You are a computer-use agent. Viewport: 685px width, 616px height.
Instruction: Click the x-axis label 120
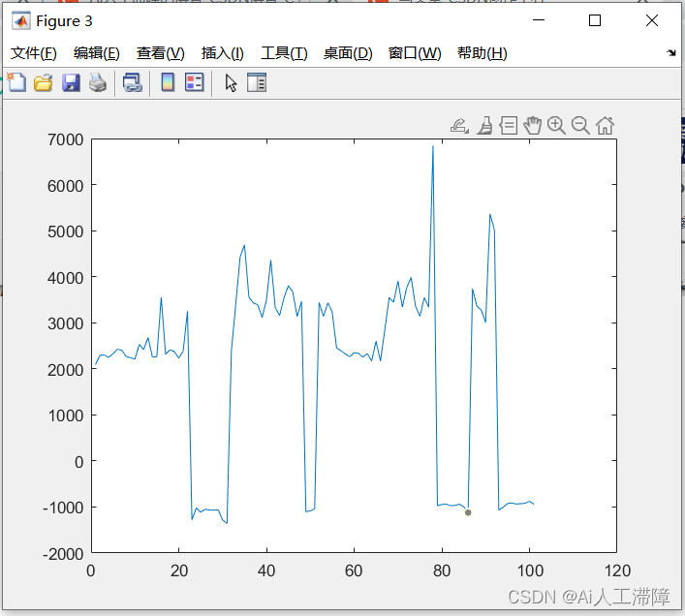click(x=617, y=570)
